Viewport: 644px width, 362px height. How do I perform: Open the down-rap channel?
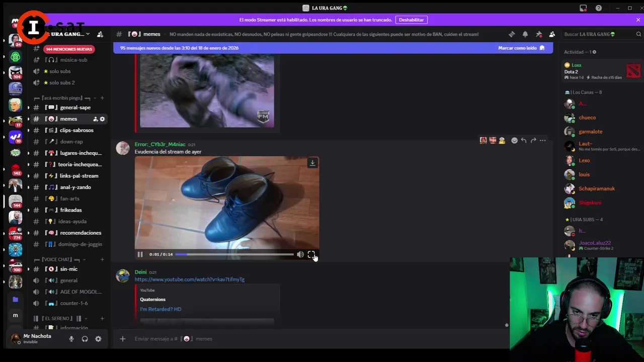point(68,142)
